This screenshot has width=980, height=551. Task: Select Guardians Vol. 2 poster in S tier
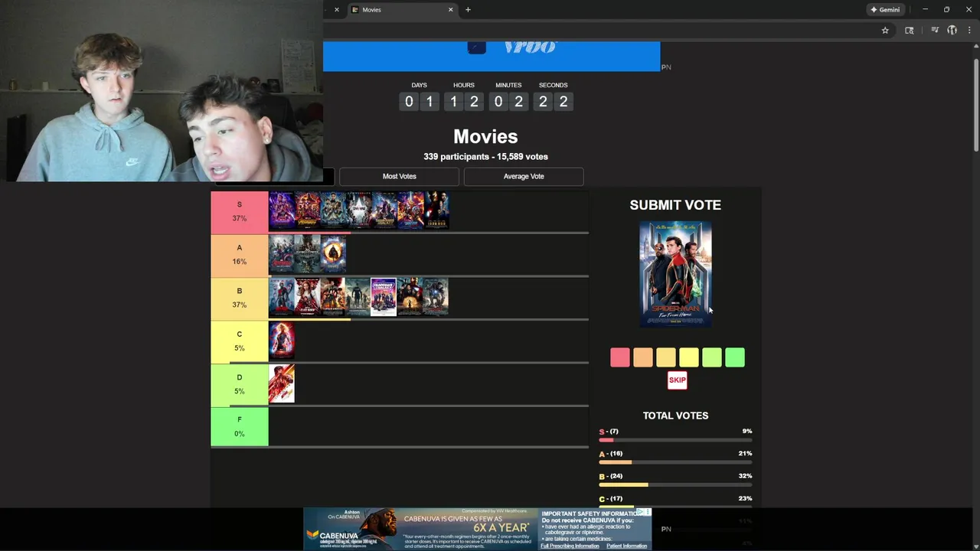pos(410,210)
